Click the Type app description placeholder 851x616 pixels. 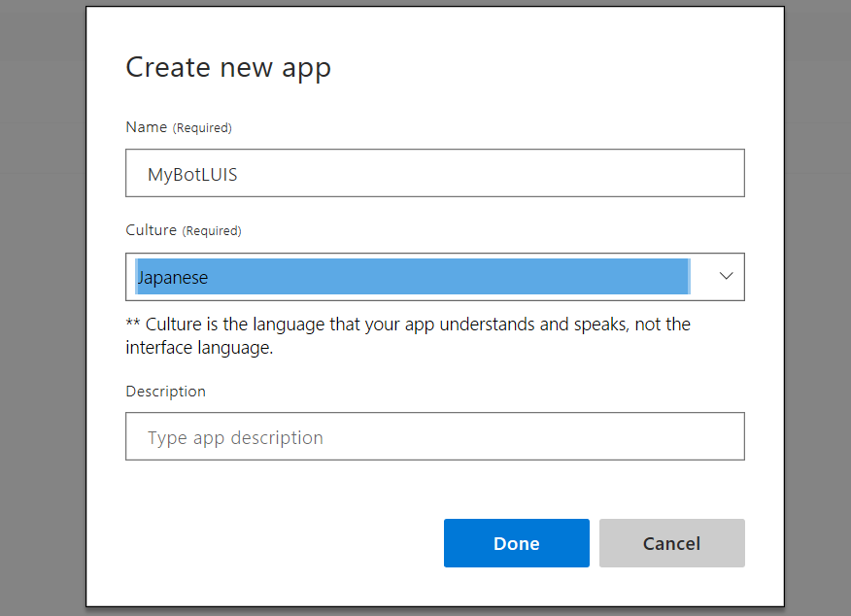click(x=234, y=436)
